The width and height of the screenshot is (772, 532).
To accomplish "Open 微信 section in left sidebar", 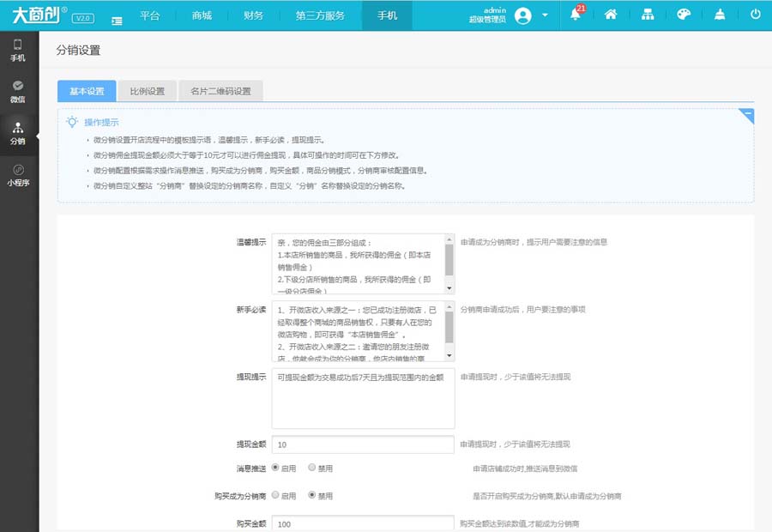I will point(18,92).
